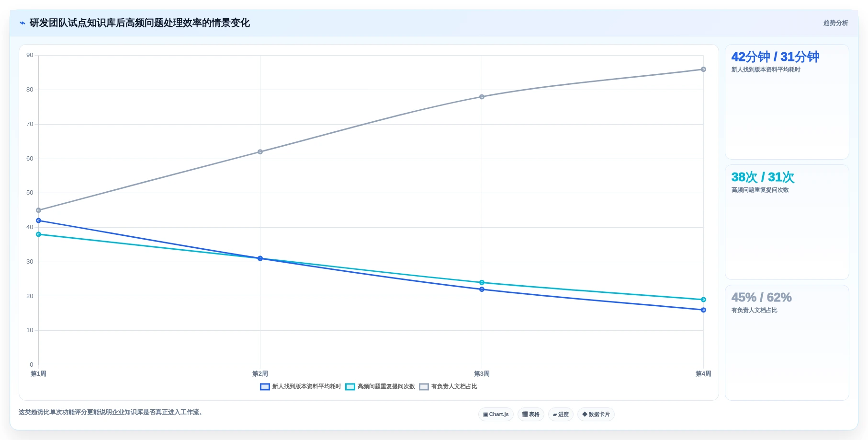Click blue data point at 第3周 (22)
Viewport: 868px width, 440px height.
click(482, 289)
